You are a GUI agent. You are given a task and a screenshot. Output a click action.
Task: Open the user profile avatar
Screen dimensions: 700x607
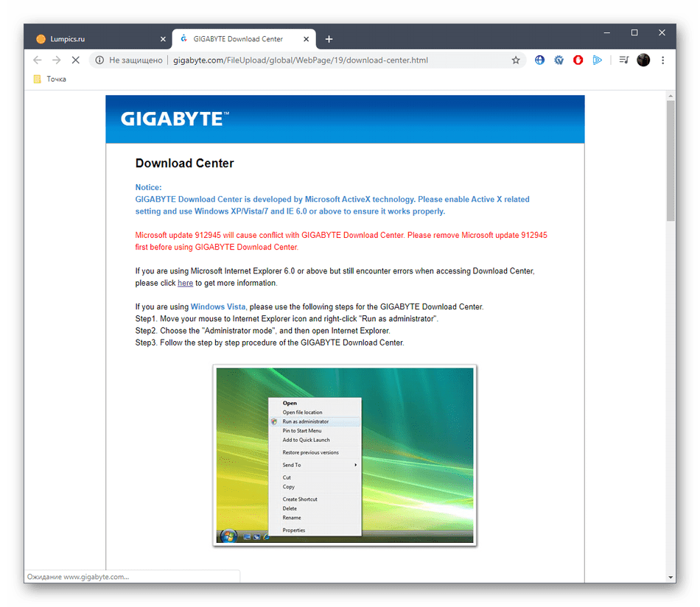[x=643, y=60]
